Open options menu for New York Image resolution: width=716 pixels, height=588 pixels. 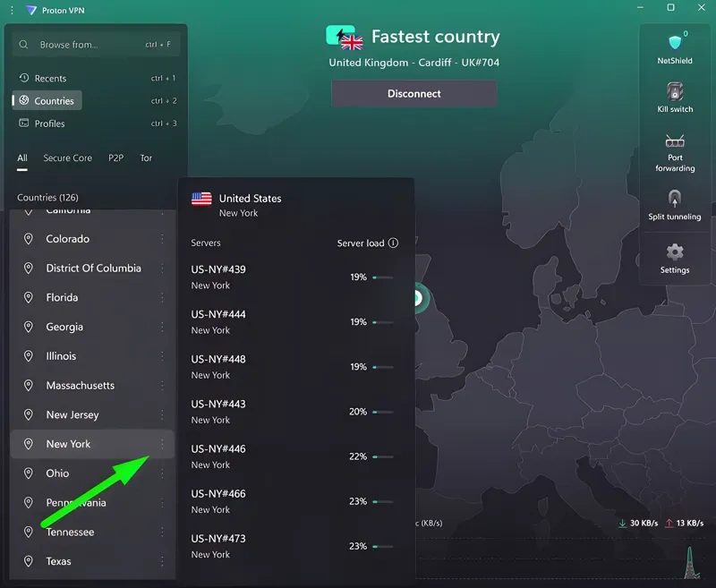click(164, 444)
